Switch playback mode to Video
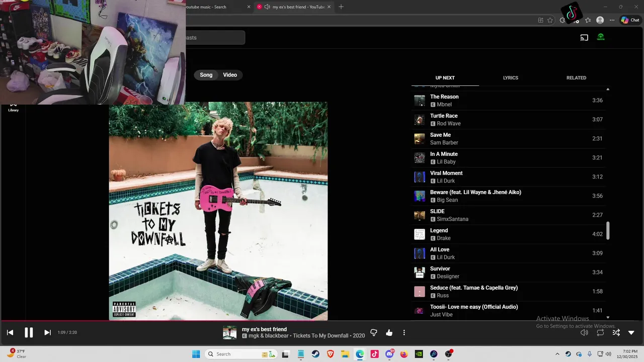Viewport: 644px width, 362px height. tap(230, 75)
